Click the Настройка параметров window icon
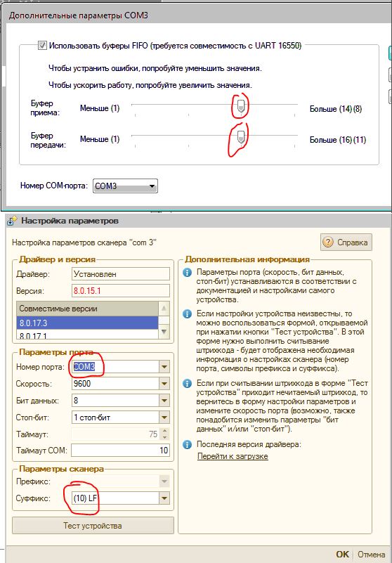This screenshot has width=392, height=563. [x=12, y=221]
